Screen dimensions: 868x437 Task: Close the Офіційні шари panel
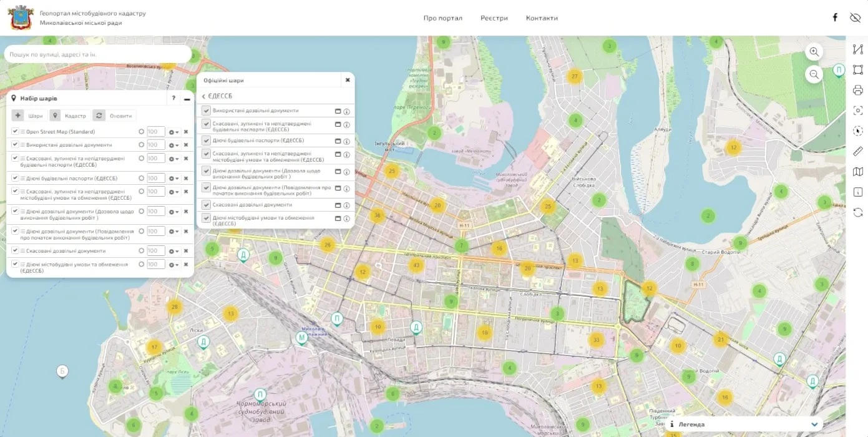tap(348, 80)
